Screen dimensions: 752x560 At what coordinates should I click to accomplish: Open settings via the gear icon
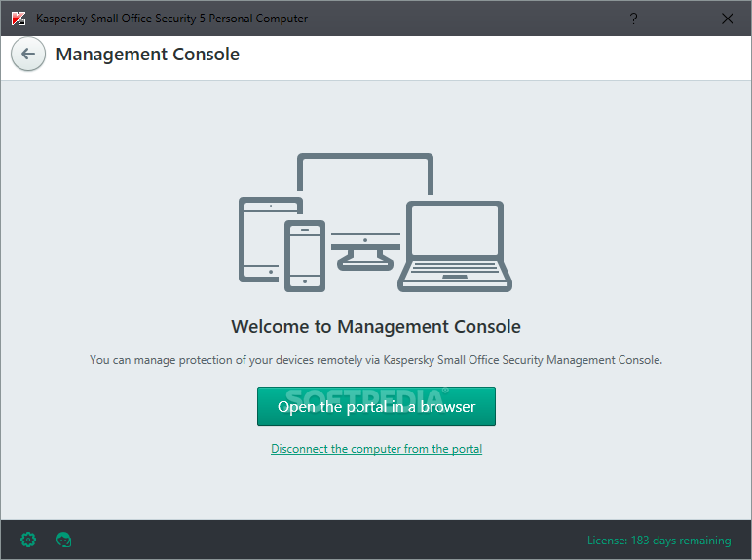click(28, 540)
